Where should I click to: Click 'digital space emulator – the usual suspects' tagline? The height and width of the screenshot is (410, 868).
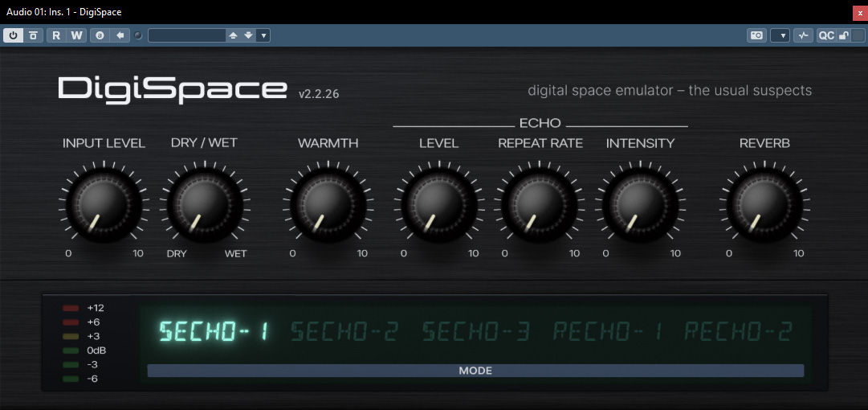click(x=670, y=90)
